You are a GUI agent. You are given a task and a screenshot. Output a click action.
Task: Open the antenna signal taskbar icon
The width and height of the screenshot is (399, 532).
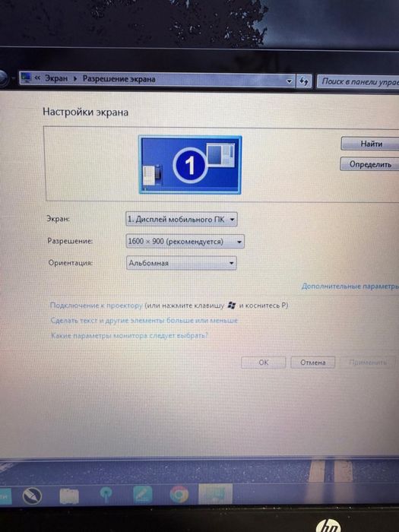coord(106,495)
